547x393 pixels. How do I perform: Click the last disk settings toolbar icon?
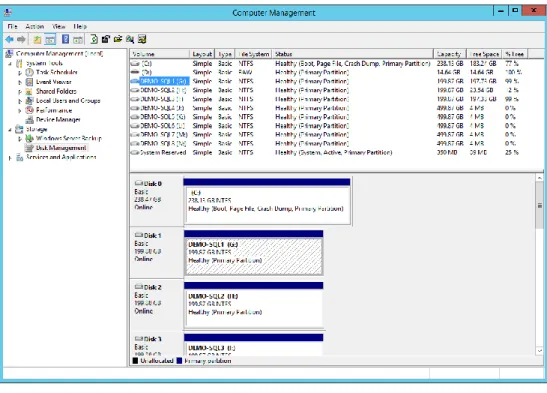coord(142,39)
